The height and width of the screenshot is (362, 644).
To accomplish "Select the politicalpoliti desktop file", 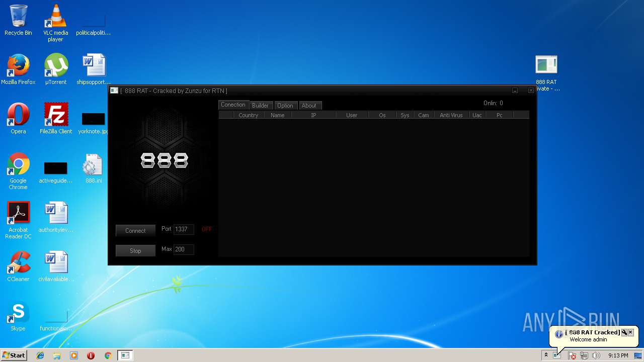I will pyautogui.click(x=94, y=24).
